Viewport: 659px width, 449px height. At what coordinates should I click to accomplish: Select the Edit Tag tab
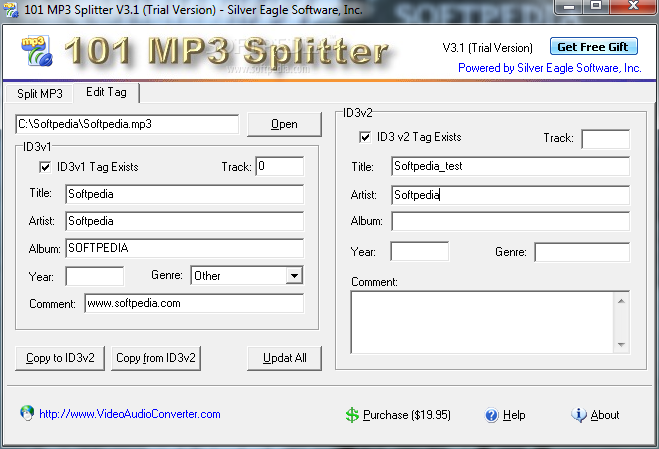click(x=106, y=92)
